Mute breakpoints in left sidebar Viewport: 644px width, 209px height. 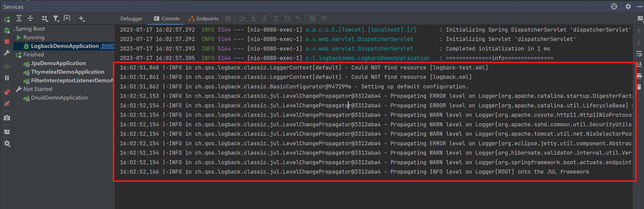[x=7, y=104]
